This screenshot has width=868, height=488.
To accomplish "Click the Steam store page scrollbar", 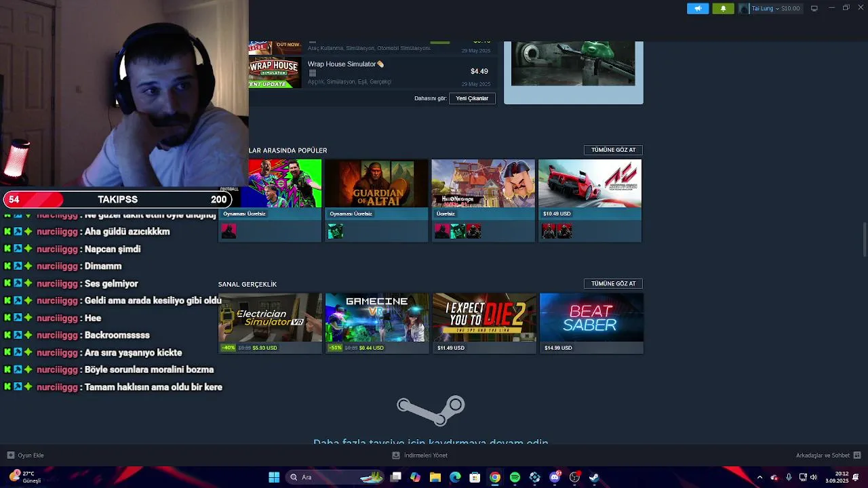I will coord(864,240).
